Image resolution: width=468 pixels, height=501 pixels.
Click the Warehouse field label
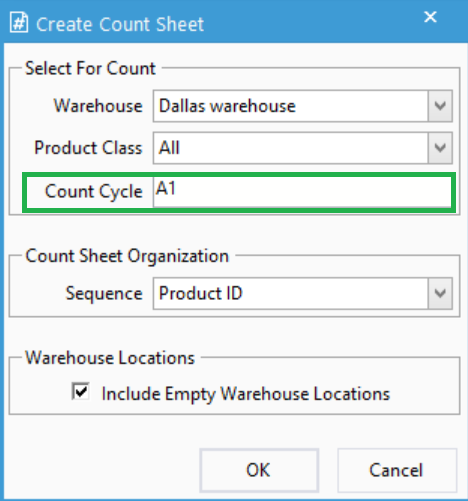click(98, 106)
